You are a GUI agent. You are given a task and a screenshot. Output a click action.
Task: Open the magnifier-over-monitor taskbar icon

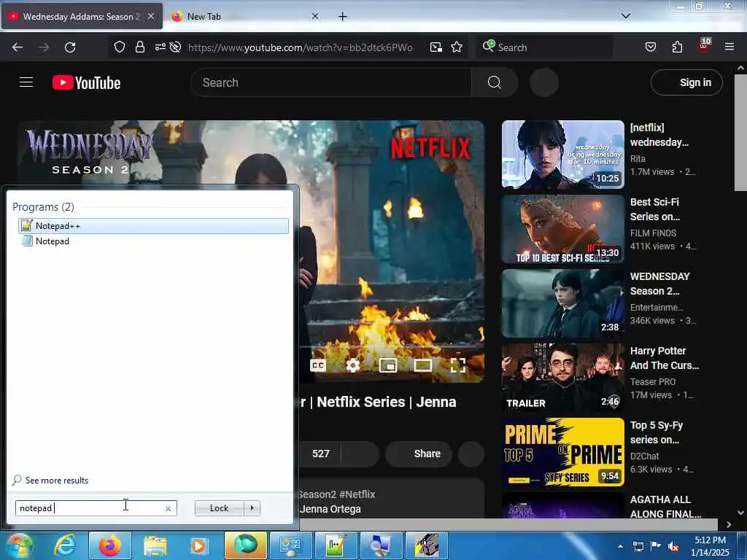point(381,545)
